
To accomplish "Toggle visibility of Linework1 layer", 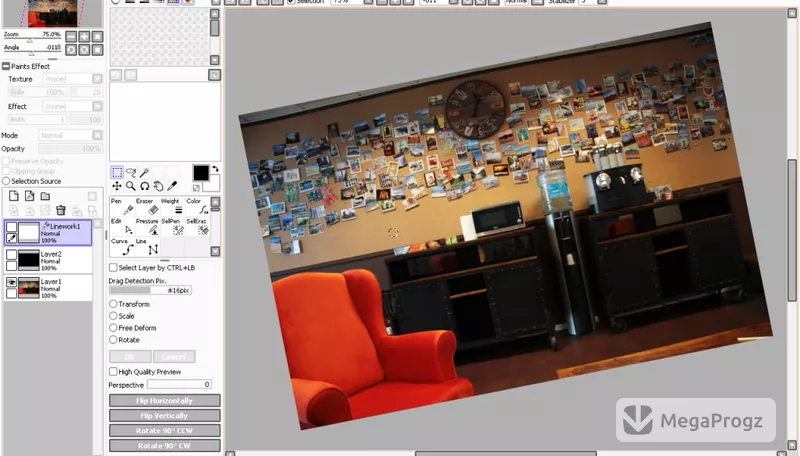I will [11, 226].
